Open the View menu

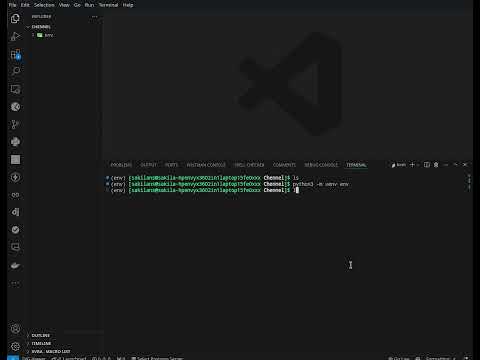coord(64,5)
